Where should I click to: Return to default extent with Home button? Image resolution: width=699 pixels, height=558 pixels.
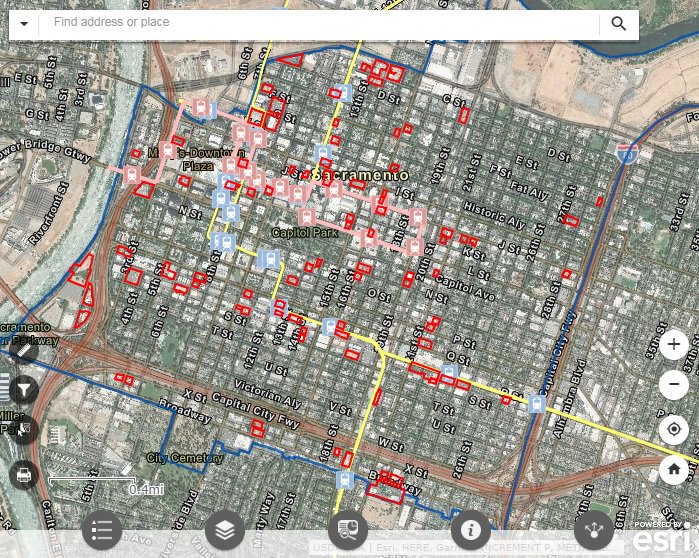coord(674,469)
